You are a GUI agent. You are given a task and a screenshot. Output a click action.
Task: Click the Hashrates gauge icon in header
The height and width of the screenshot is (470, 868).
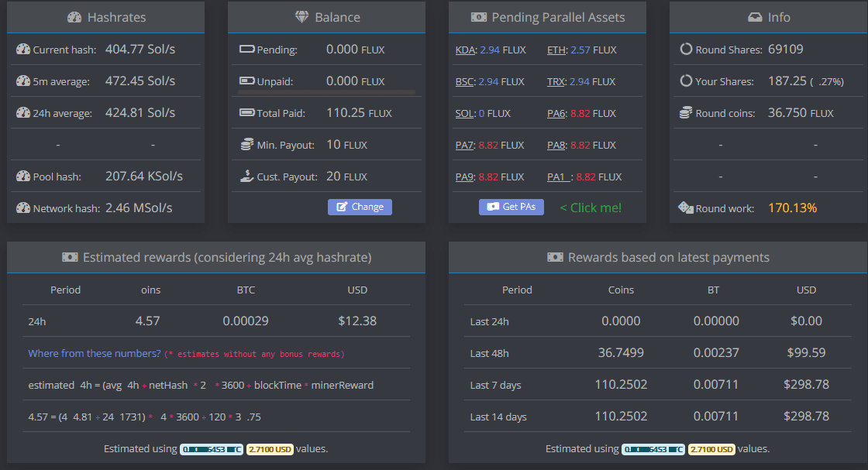[74, 17]
